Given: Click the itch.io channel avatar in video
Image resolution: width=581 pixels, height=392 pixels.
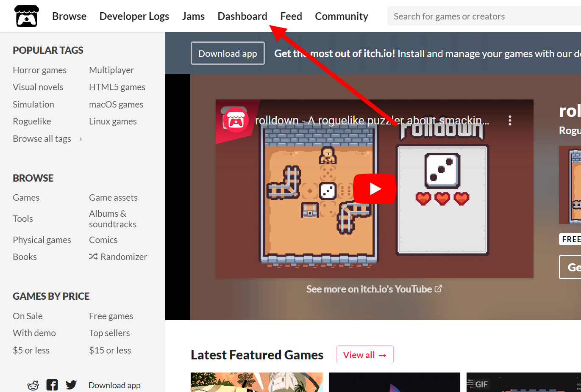Looking at the screenshot, I should click(x=236, y=120).
